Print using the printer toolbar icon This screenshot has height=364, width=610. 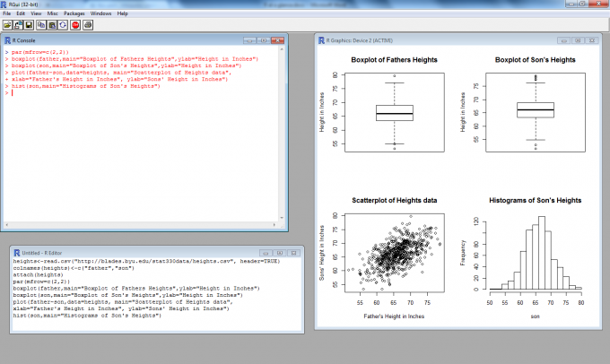(x=88, y=24)
